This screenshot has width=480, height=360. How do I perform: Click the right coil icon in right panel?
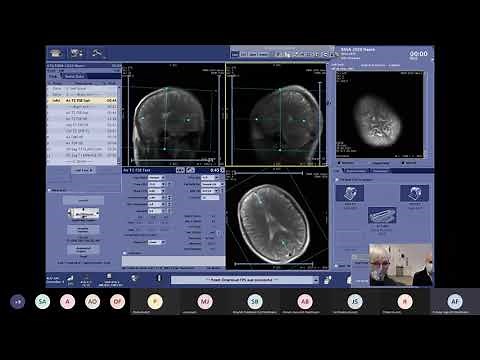click(x=414, y=193)
